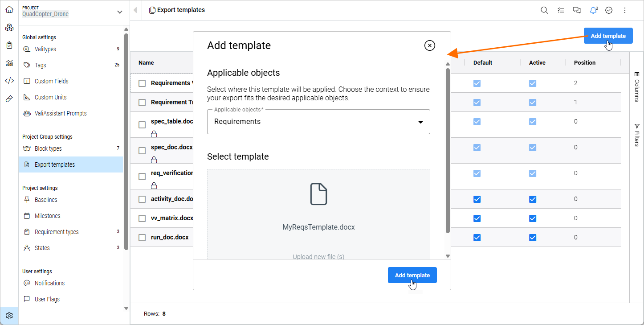Open Baselines in project settings
The height and width of the screenshot is (325, 644).
point(46,200)
